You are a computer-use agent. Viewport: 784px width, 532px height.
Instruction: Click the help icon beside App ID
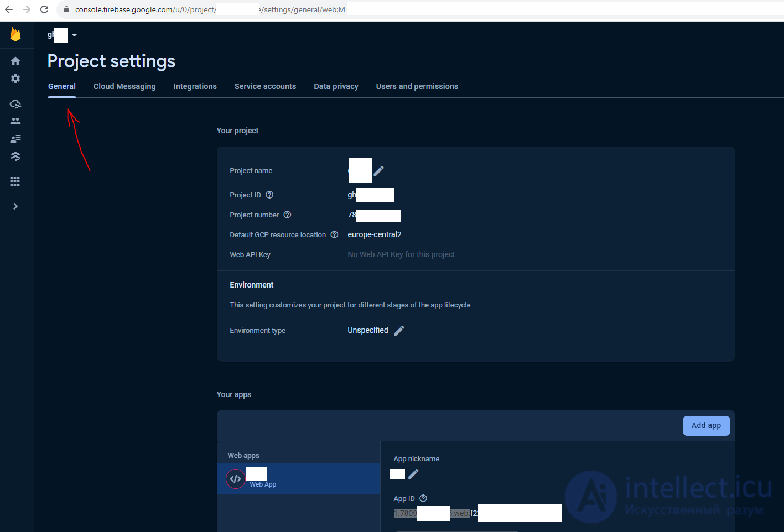pos(423,498)
